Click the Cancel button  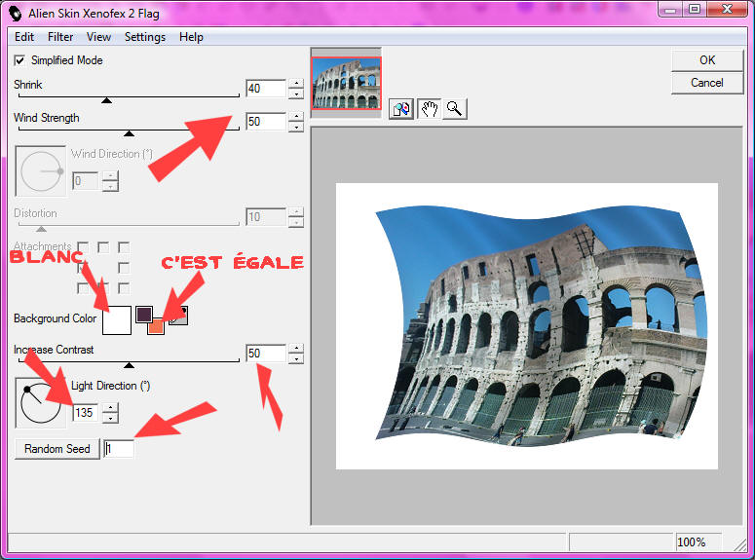(x=707, y=83)
